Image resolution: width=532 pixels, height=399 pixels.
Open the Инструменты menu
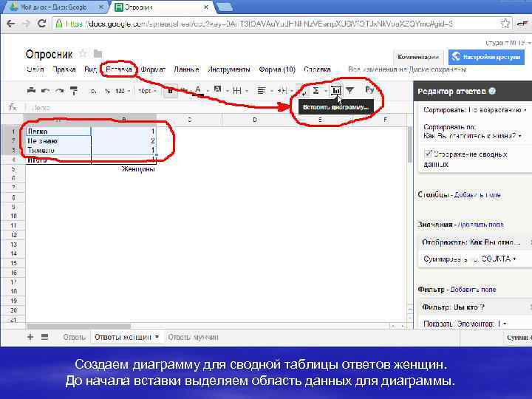[229, 69]
